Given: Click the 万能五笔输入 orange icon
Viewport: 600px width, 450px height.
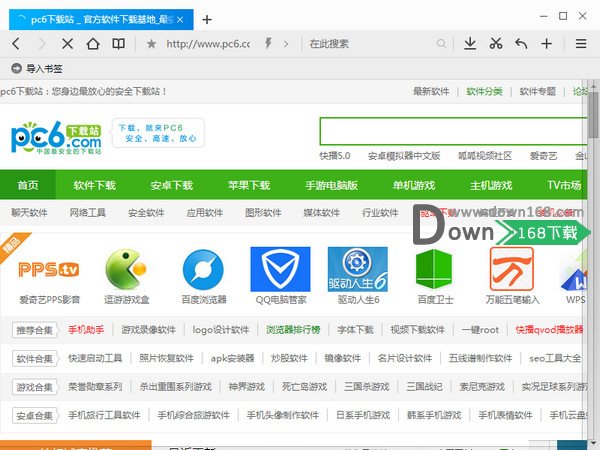Looking at the screenshot, I should pos(512,269).
